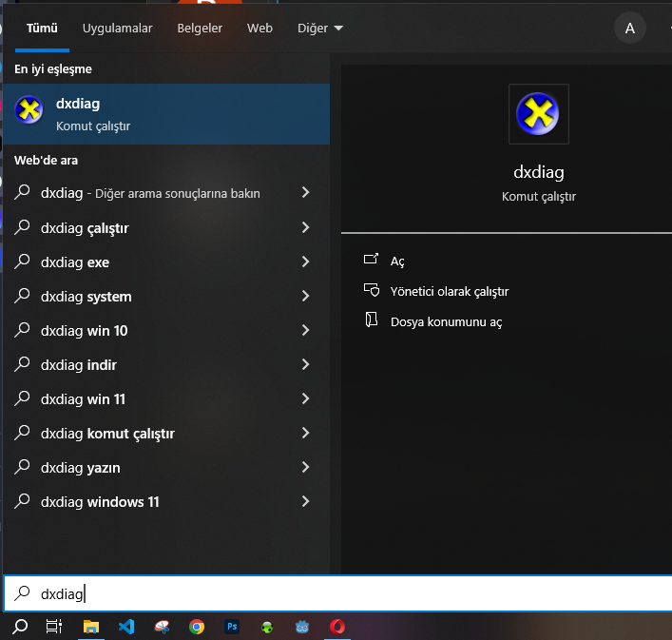
Task: Click magnifier icon beside dxdiag çalıştır
Action: click(x=22, y=227)
